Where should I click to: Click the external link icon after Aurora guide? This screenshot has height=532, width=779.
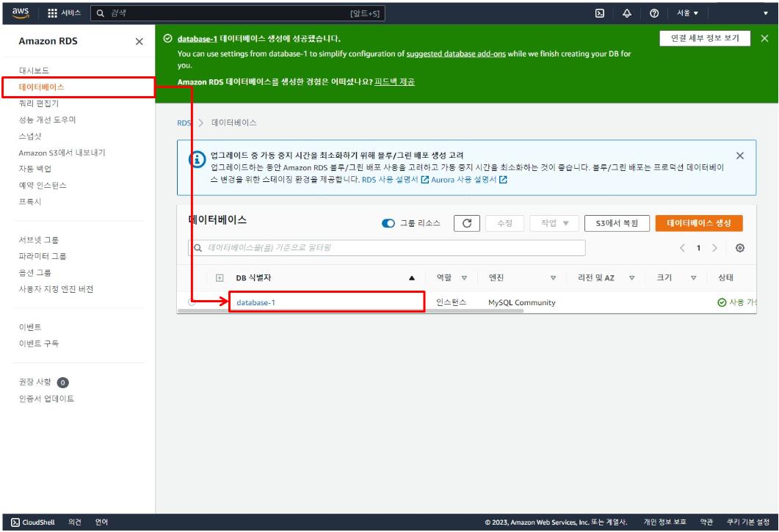(x=503, y=180)
